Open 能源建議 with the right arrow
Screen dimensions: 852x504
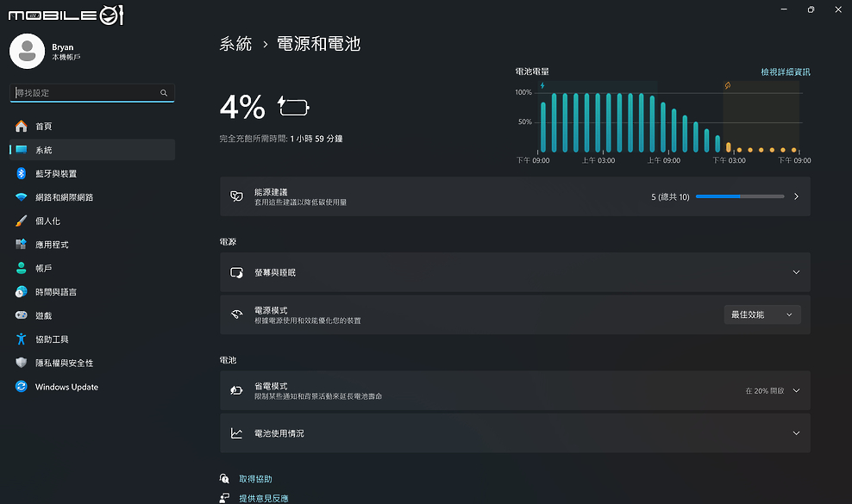[796, 196]
